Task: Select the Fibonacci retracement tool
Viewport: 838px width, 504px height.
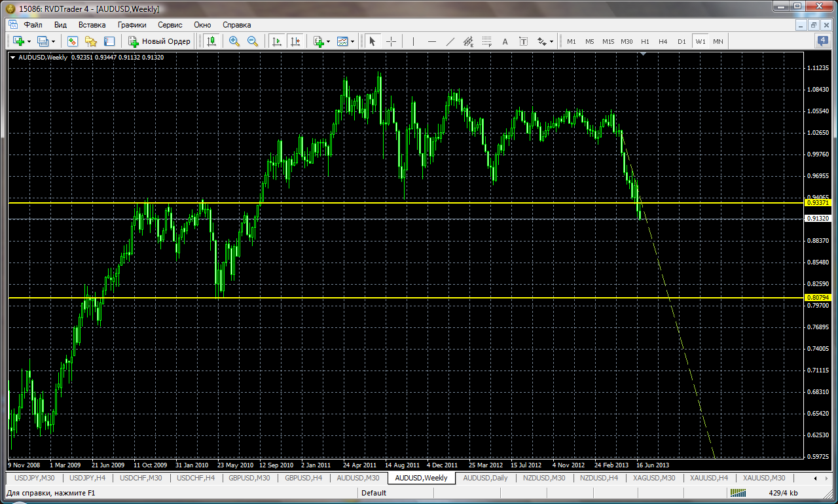Action: click(486, 41)
